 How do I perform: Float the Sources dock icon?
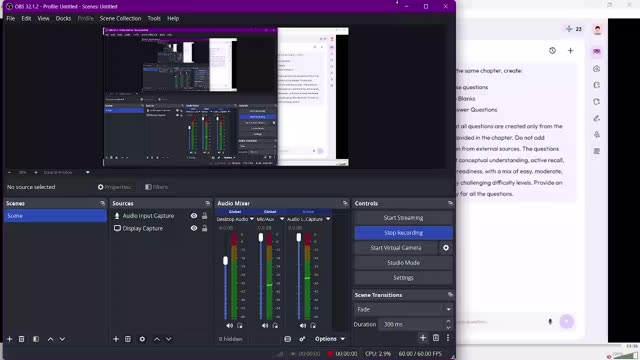(x=207, y=203)
